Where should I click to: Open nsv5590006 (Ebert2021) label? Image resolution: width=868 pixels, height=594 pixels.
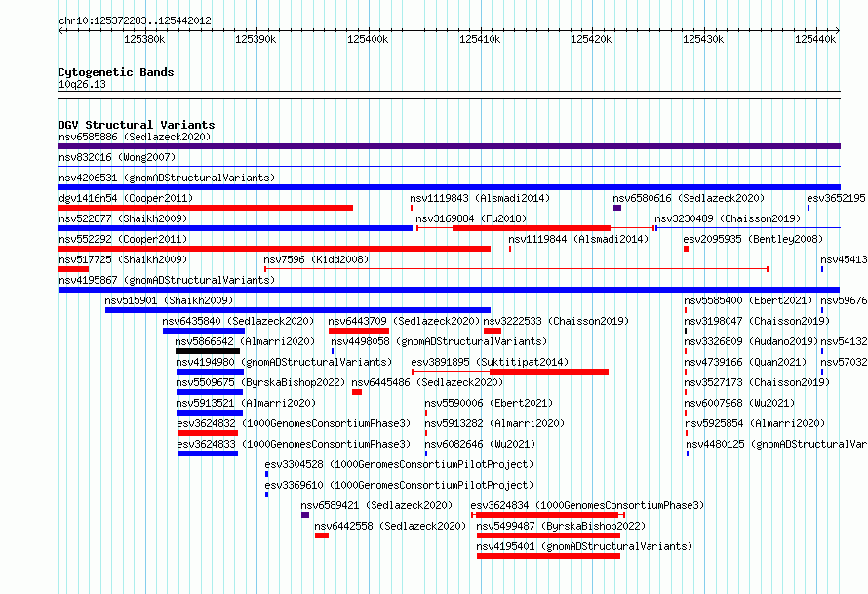(489, 403)
